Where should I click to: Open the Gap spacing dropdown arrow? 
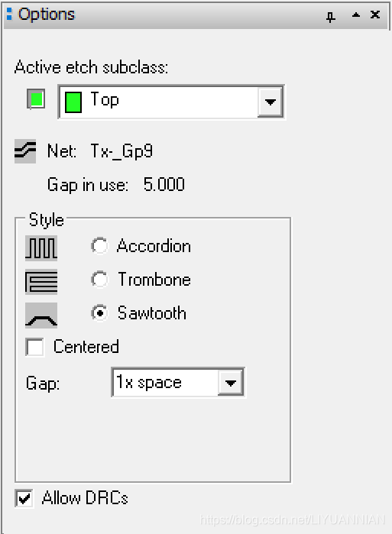[231, 383]
